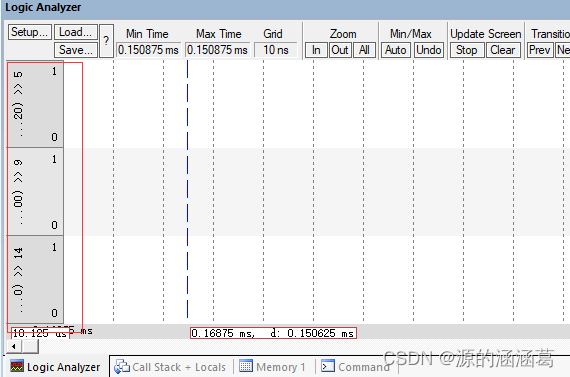Click the Max Time value 0.150875 ms

click(217, 50)
